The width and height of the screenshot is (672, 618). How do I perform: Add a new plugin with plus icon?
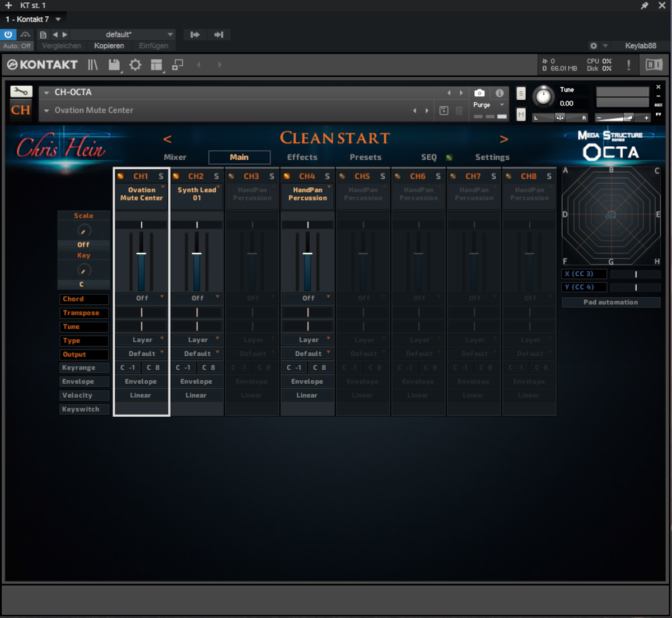coord(8,5)
